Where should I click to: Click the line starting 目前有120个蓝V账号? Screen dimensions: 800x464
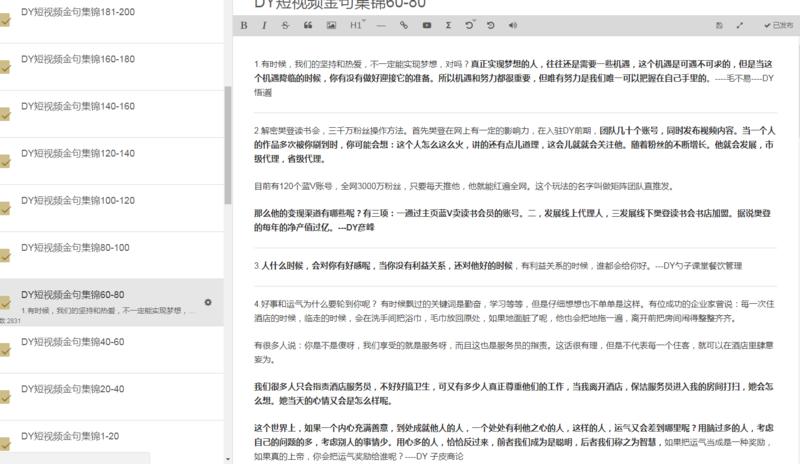coord(465,186)
